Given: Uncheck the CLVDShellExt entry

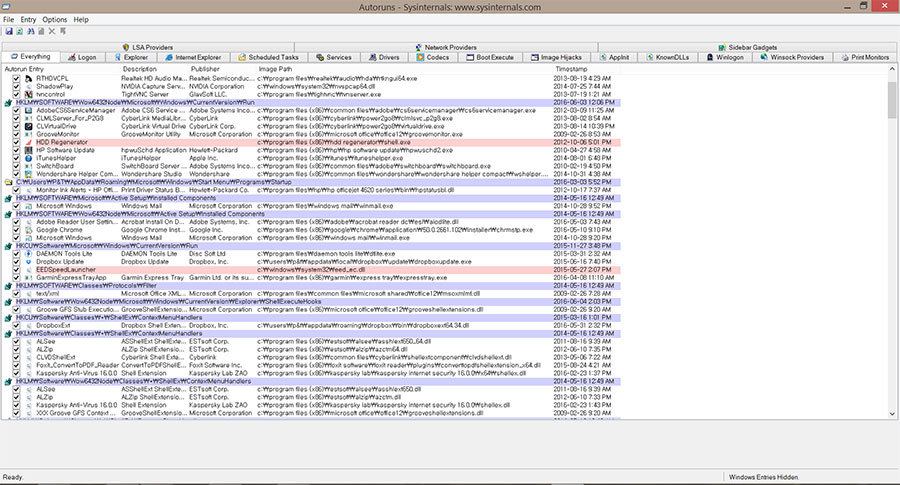Looking at the screenshot, I should tap(16, 357).
